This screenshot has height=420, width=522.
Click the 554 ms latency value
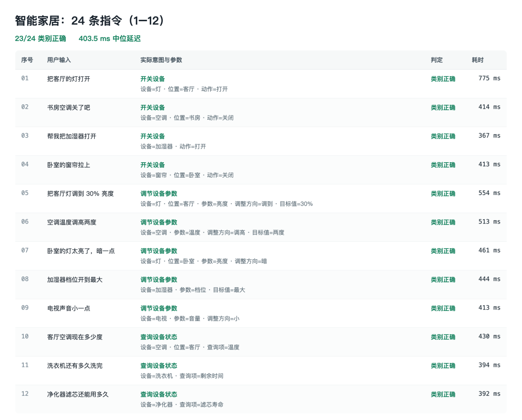(489, 193)
